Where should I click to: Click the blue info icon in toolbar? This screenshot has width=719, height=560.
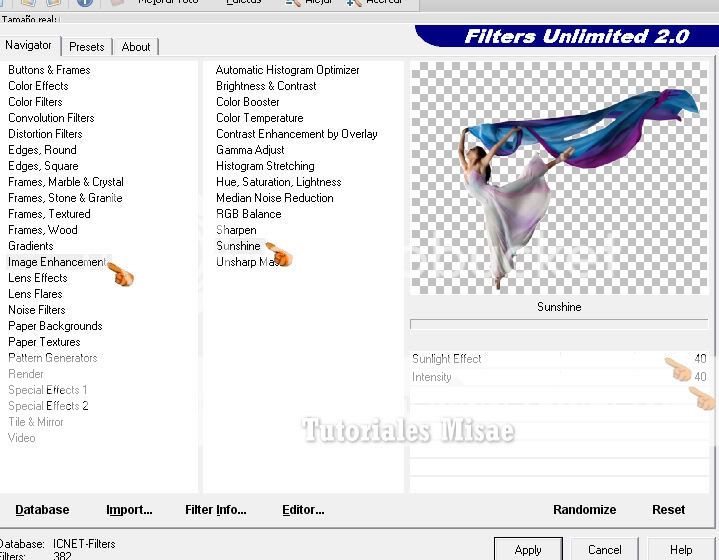pyautogui.click(x=85, y=3)
